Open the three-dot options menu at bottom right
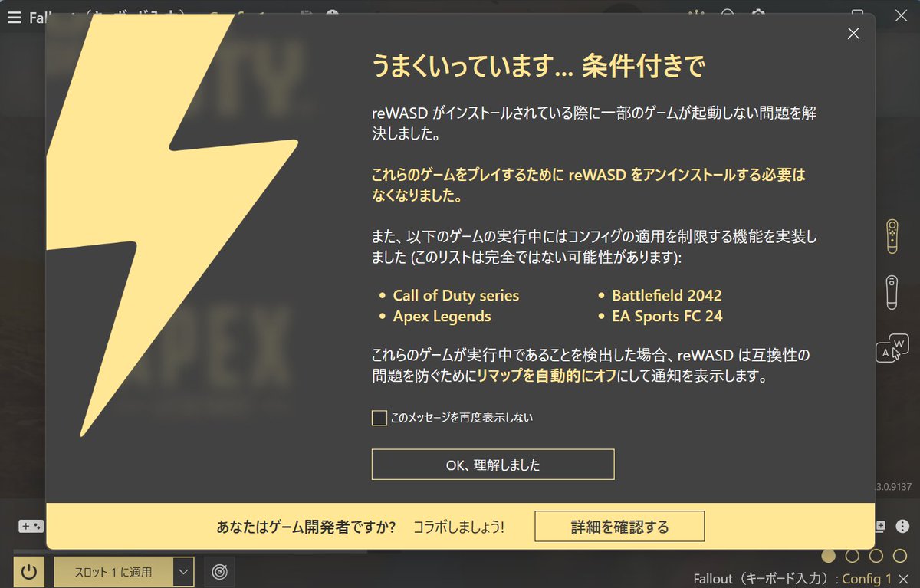The height and width of the screenshot is (588, 920). click(x=903, y=526)
